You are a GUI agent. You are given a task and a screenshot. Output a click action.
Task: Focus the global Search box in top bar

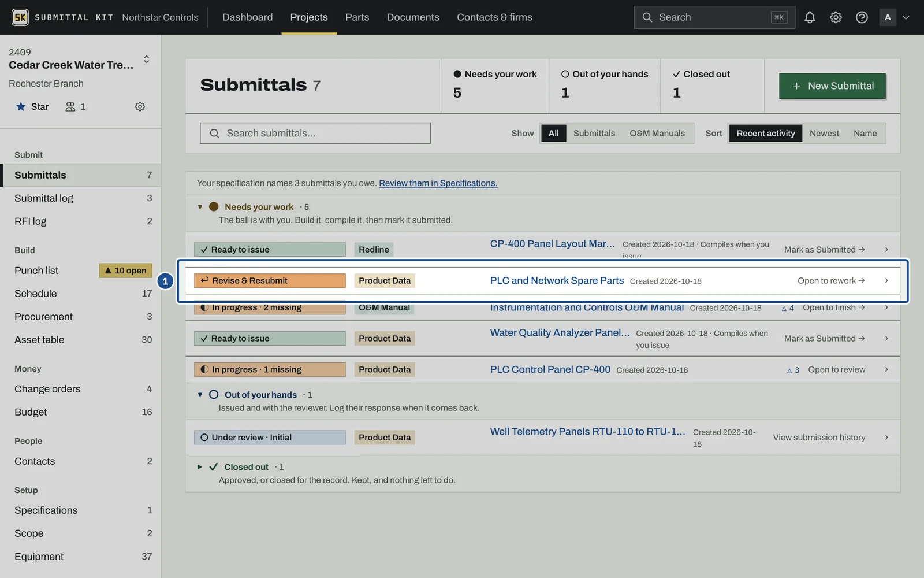[x=714, y=17]
